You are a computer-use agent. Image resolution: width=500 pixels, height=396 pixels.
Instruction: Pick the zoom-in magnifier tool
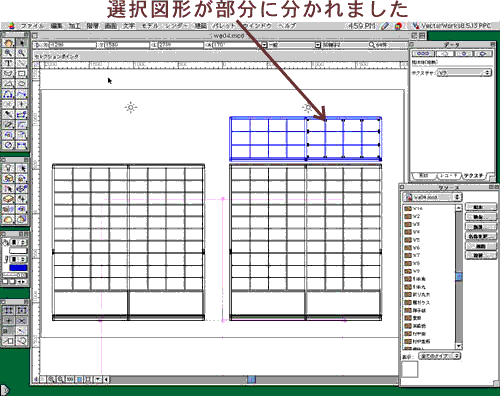click(x=8, y=53)
